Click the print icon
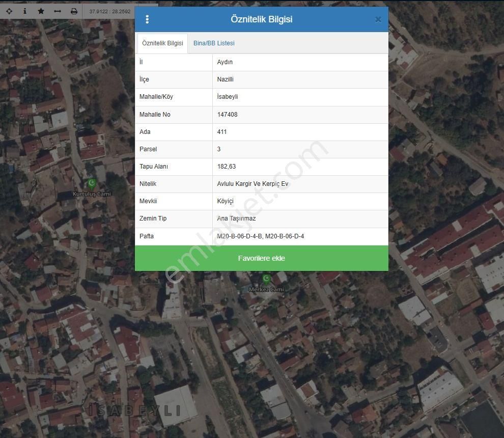Screen dimensions: 504x438 74,11
